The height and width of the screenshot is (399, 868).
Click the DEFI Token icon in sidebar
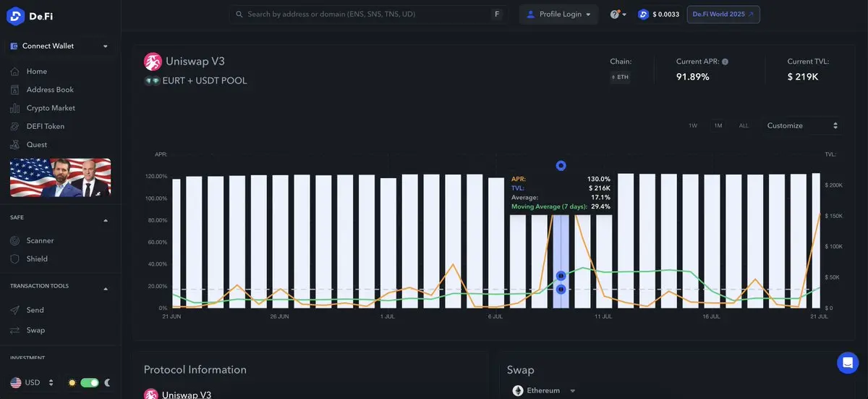pos(14,126)
